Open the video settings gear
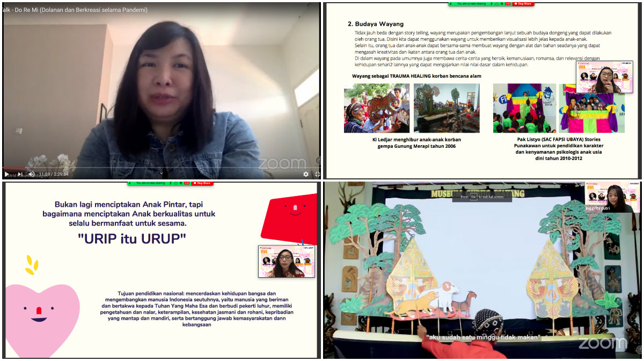644x361 pixels. (x=306, y=174)
